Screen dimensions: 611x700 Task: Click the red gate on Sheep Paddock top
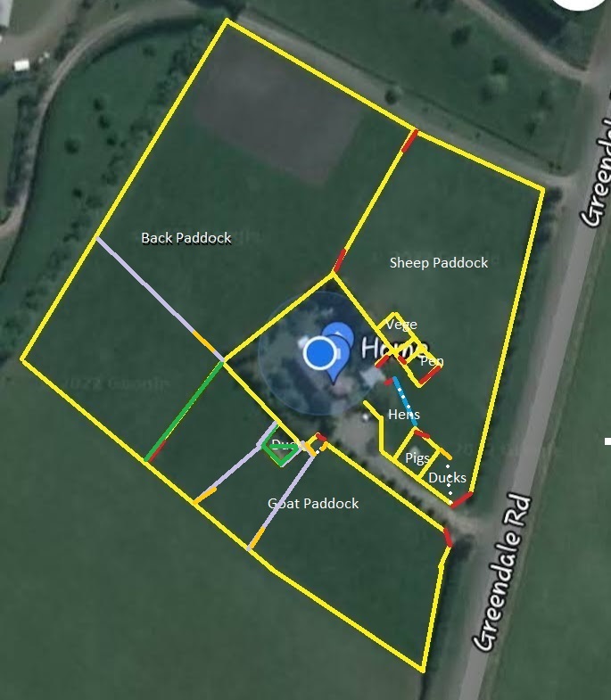409,141
